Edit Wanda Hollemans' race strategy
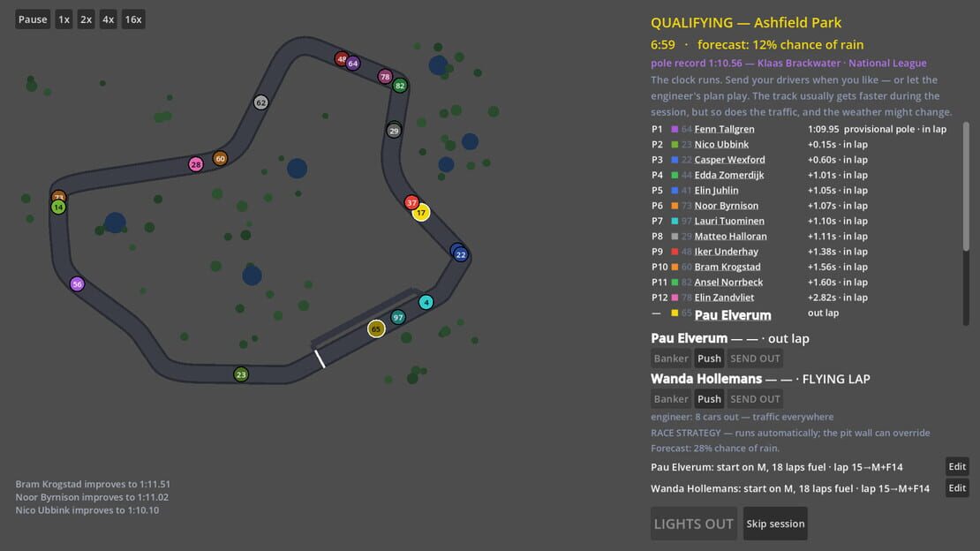 957,487
